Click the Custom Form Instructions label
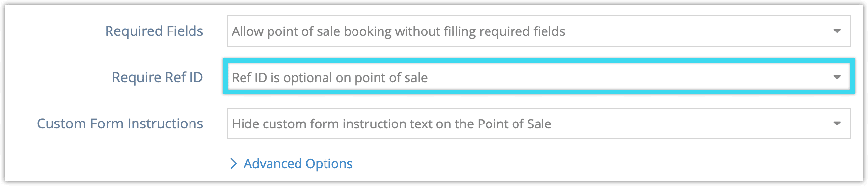 point(120,124)
